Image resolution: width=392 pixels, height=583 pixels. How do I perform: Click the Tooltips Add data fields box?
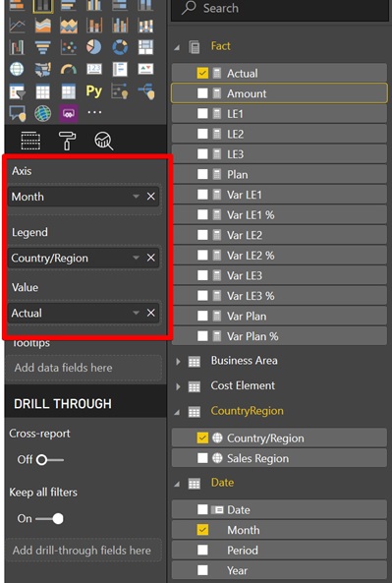[x=84, y=368]
